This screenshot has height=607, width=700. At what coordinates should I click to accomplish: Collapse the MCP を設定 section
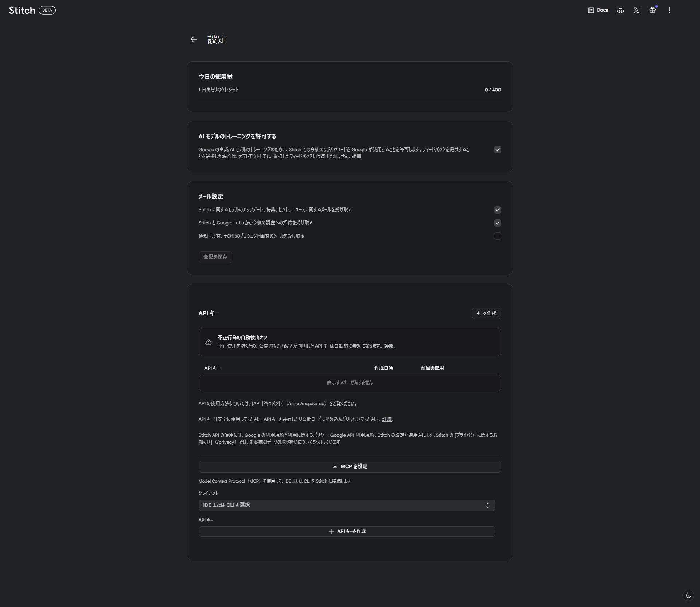[350, 467]
